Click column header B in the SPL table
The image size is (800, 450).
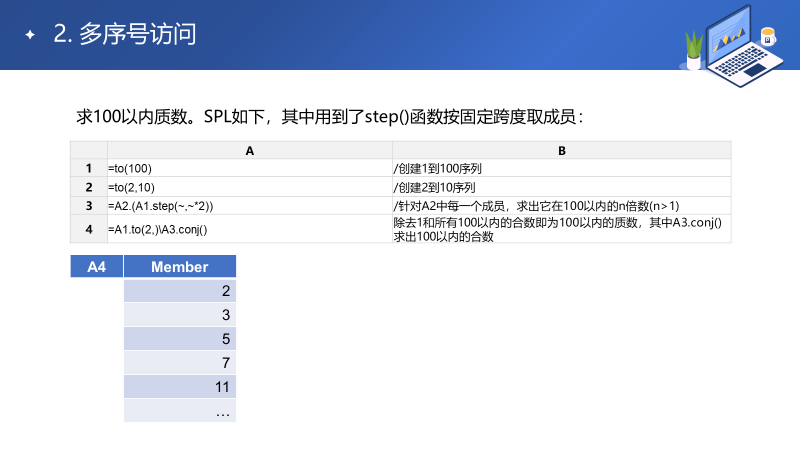point(562,151)
